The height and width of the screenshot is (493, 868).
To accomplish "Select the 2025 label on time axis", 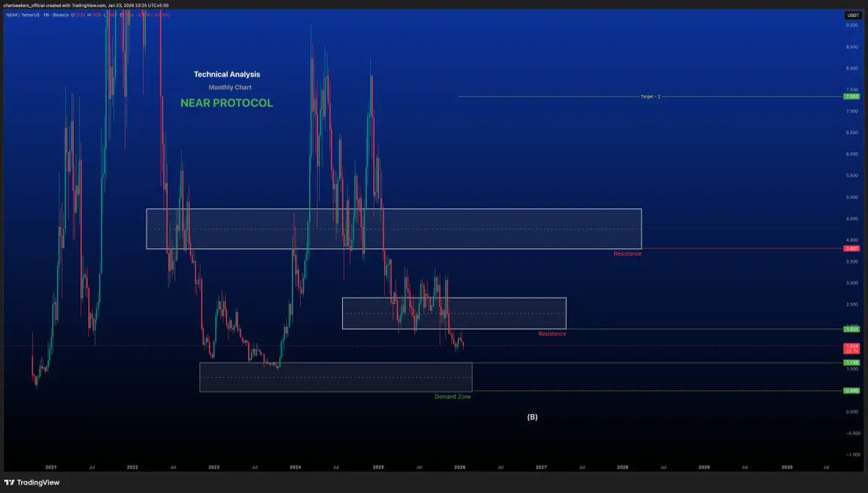I will (378, 468).
